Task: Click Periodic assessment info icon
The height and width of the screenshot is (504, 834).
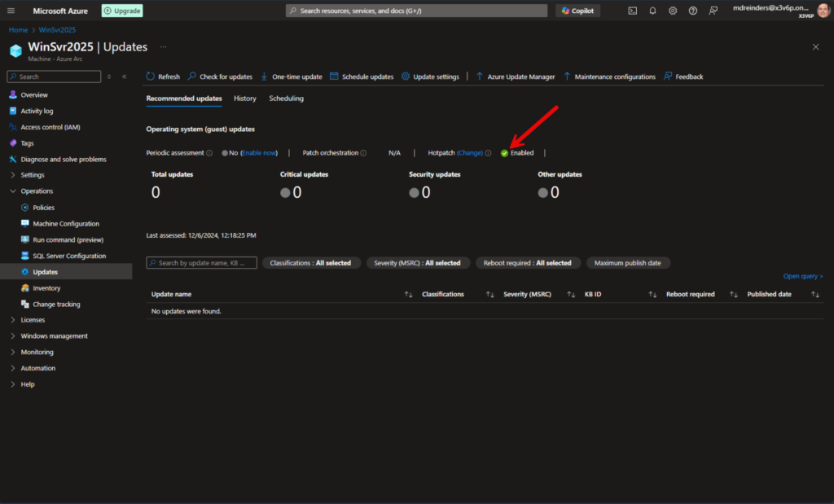Action: tap(209, 153)
